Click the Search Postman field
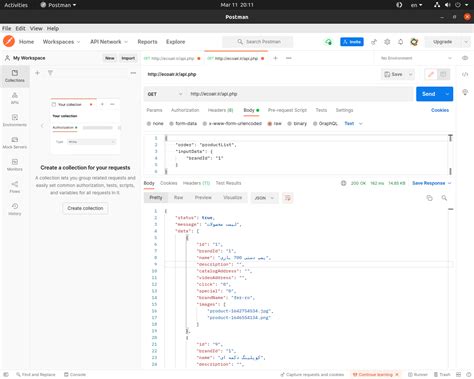 pyautogui.click(x=258, y=42)
